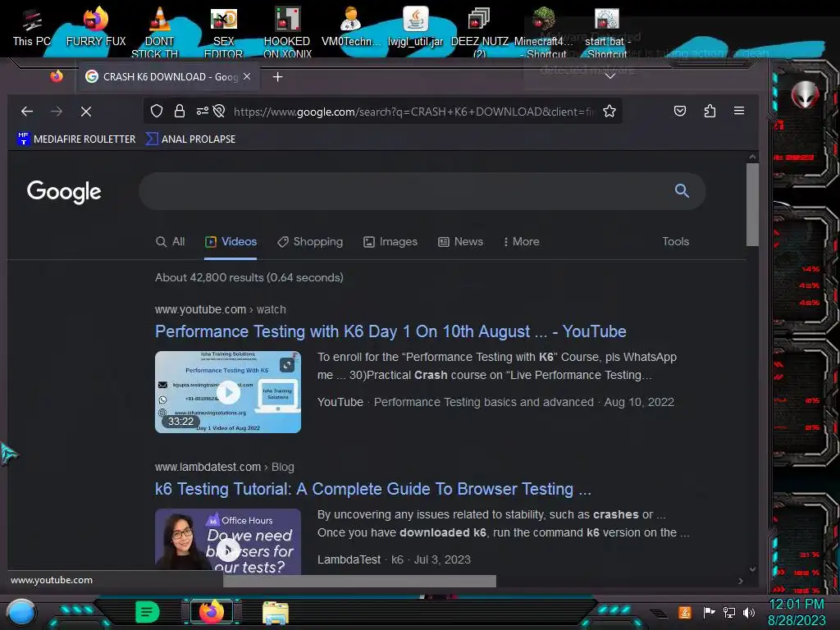Click the vertical scrollbar thumb
The image size is (840, 630).
(x=752, y=204)
